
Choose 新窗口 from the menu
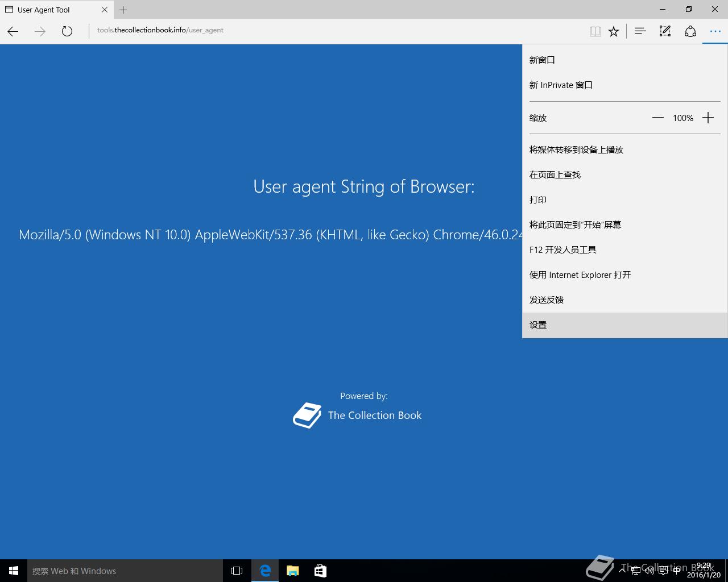point(625,60)
